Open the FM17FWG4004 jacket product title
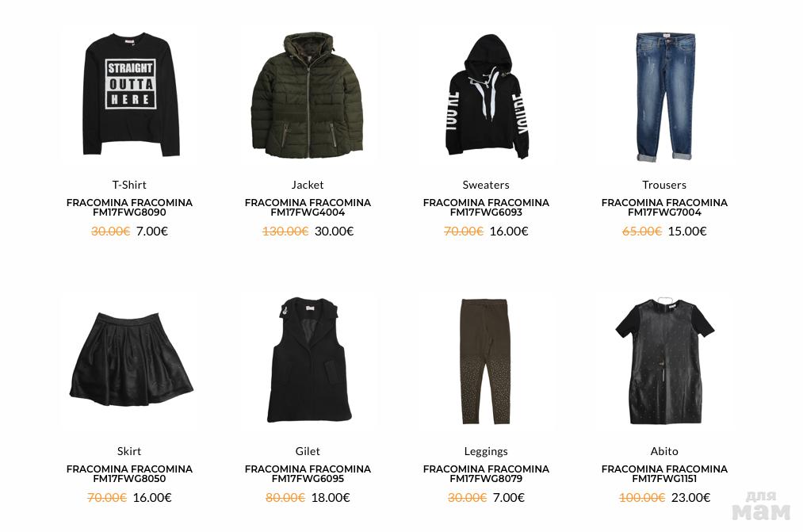Image resolution: width=803 pixels, height=532 pixels. click(x=308, y=208)
